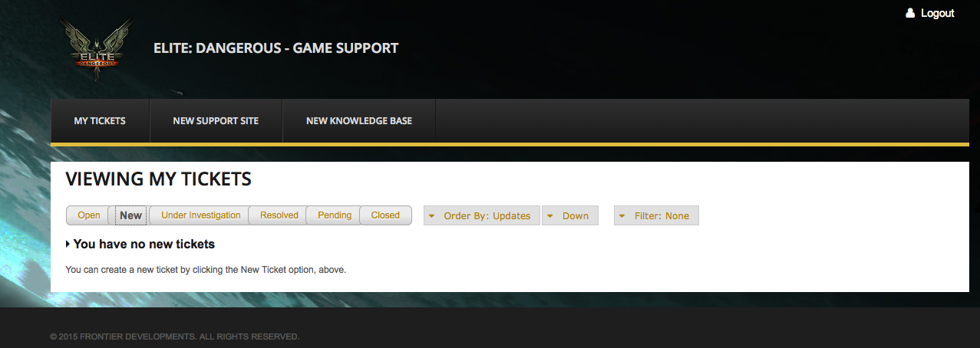This screenshot has height=348, width=980.
Task: Go to New Support Site
Action: pyautogui.click(x=216, y=120)
